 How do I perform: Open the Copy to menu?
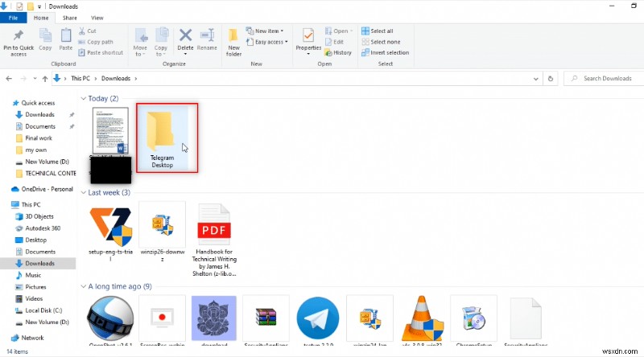(x=161, y=43)
